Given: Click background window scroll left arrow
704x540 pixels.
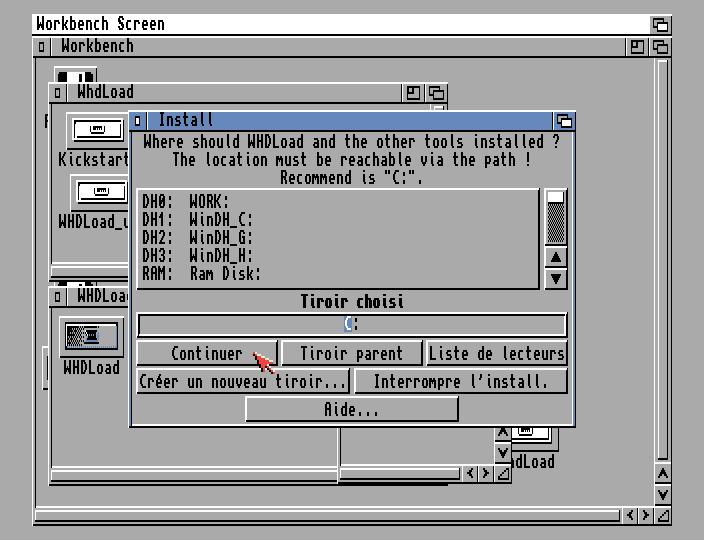Looking at the screenshot, I should pos(470,473).
